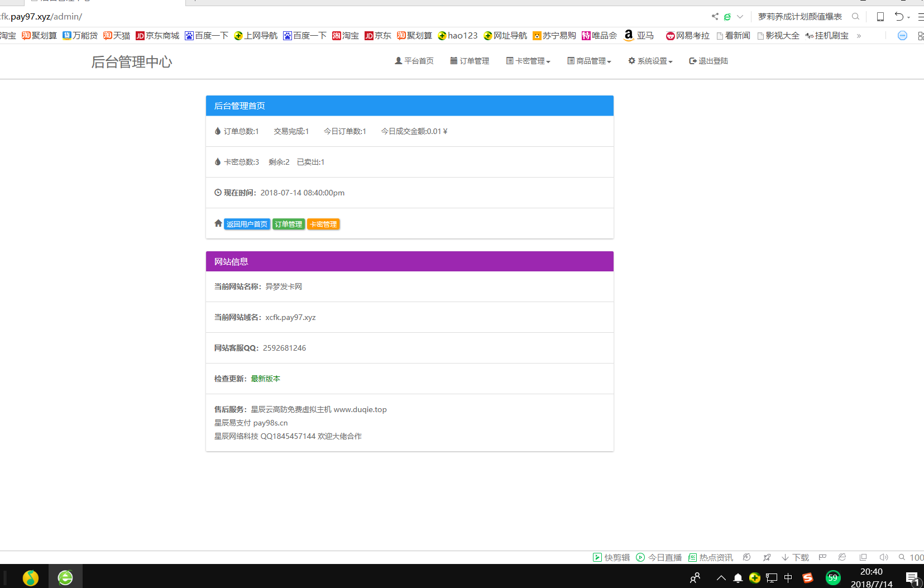Expand the 商品管理 dropdown menu
924x588 pixels.
click(x=589, y=61)
